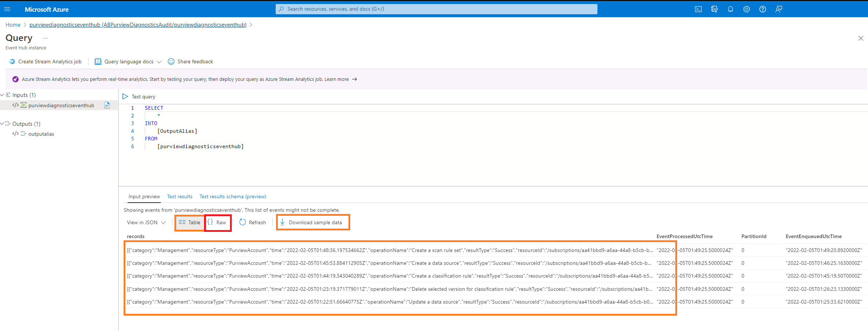Open the Test results tab
868x331 pixels.
click(180, 196)
